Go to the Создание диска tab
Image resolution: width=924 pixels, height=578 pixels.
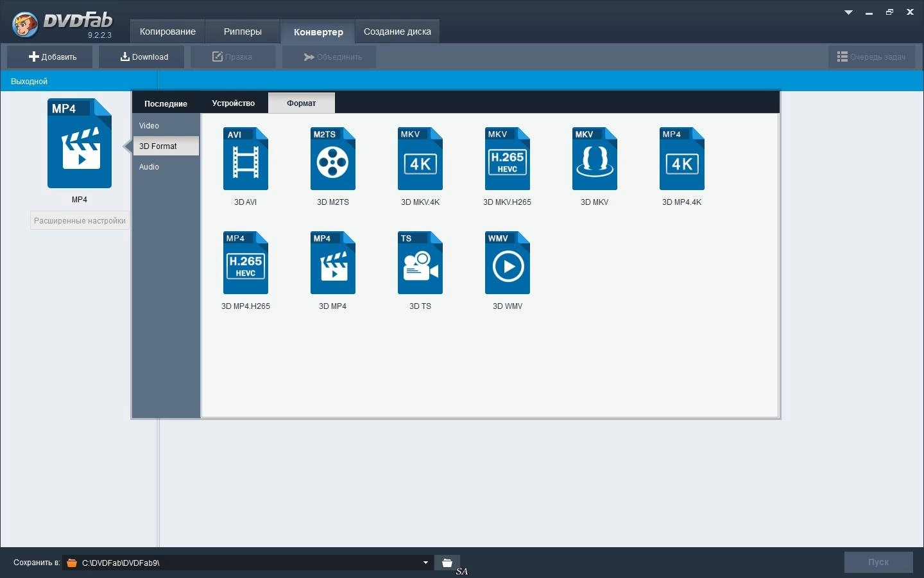pos(397,31)
